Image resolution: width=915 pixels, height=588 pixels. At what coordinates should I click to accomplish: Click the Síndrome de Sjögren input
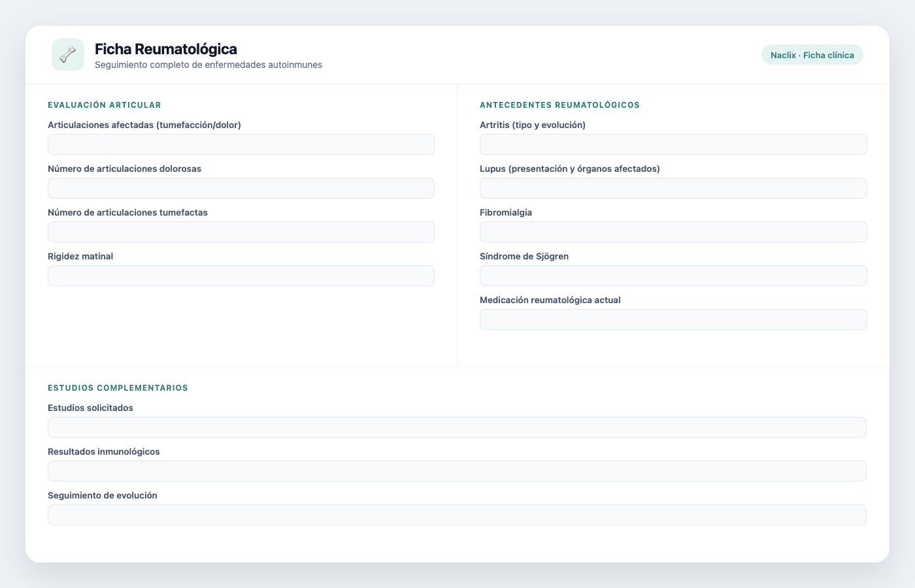tap(673, 276)
